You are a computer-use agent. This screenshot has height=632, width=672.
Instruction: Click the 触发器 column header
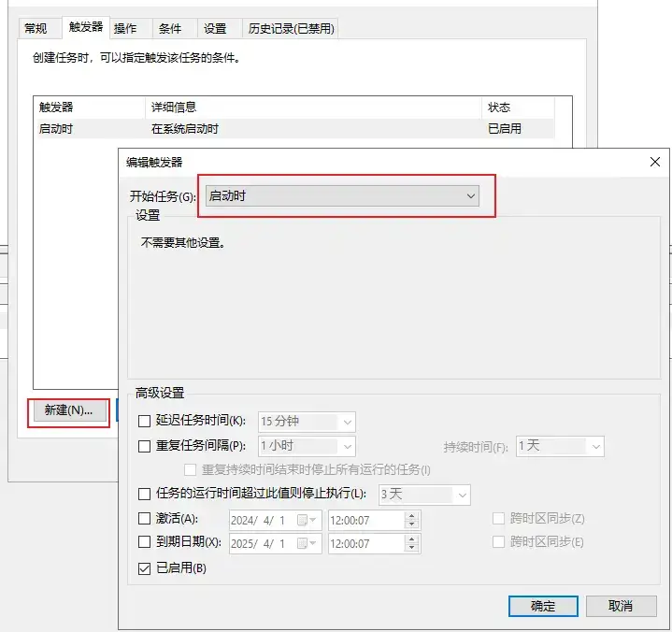point(90,108)
